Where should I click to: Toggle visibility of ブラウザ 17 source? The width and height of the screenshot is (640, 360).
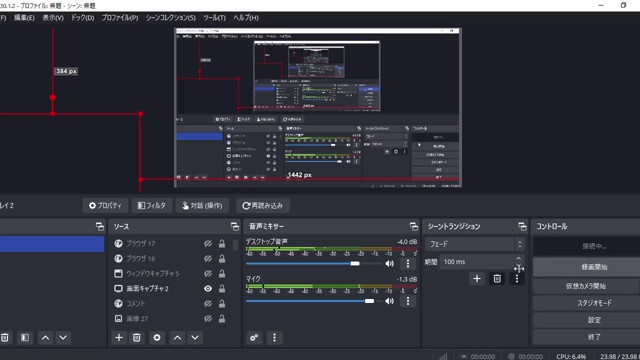point(208,244)
